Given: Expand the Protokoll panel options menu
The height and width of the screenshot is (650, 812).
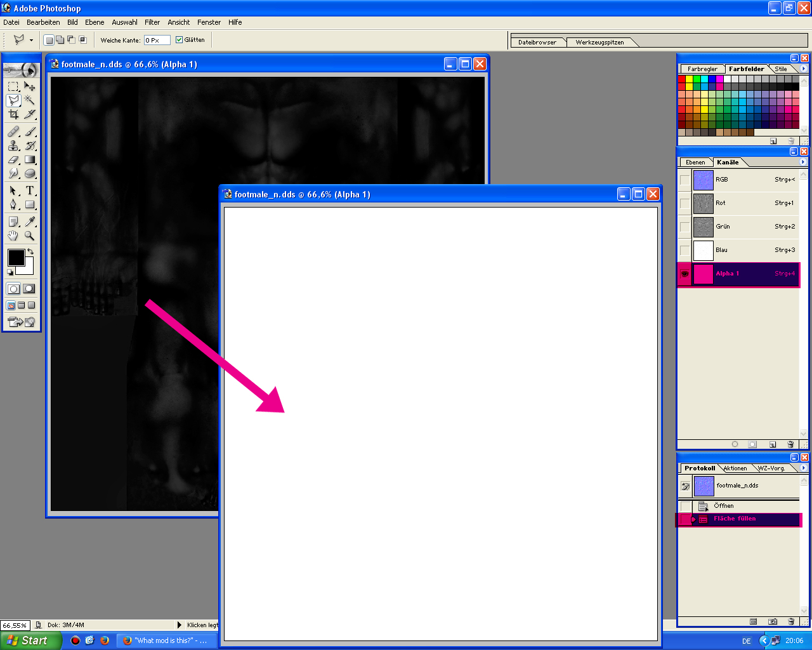Looking at the screenshot, I should tap(803, 468).
